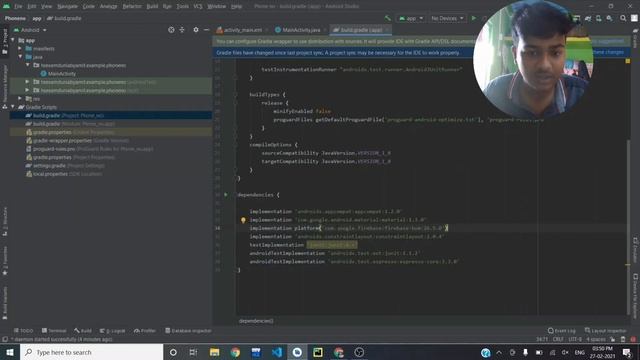Viewport: 640px width, 360px height.
Task: Open the Database Inspector tool window
Action: [x=188, y=331]
